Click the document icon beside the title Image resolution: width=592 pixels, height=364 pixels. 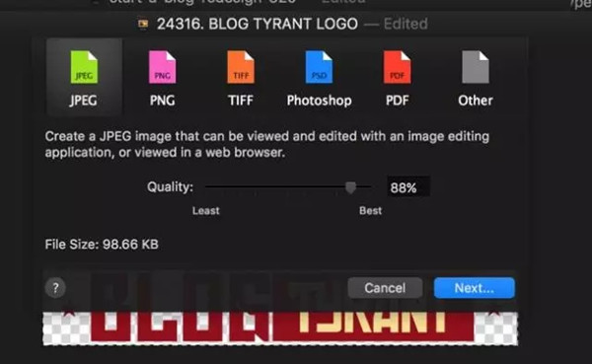coord(143,24)
